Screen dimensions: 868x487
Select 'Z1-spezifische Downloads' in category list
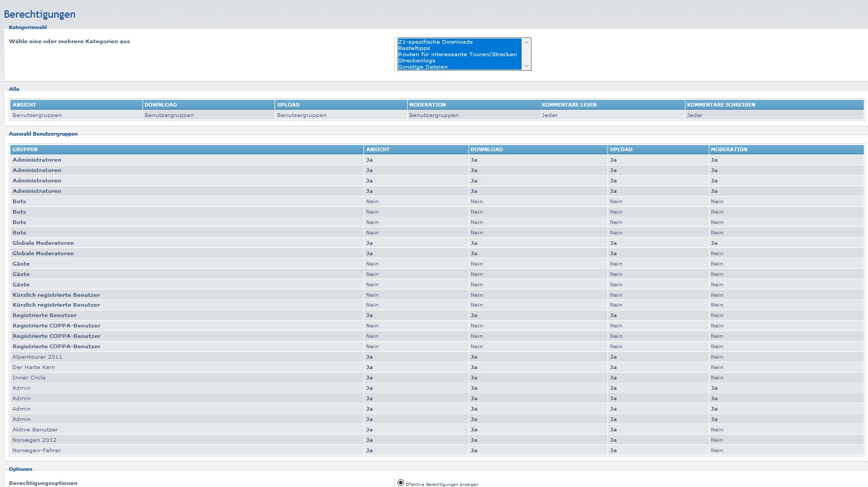(435, 42)
